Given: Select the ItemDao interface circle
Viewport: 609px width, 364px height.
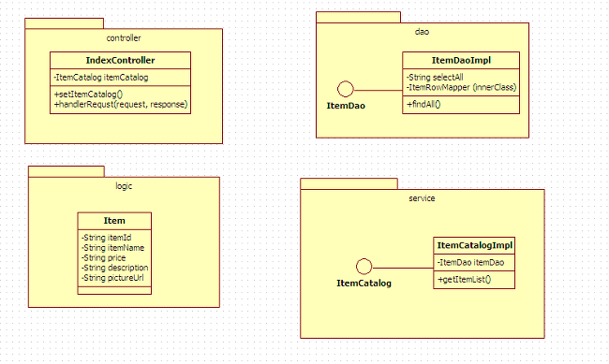Looking at the screenshot, I should (346, 89).
